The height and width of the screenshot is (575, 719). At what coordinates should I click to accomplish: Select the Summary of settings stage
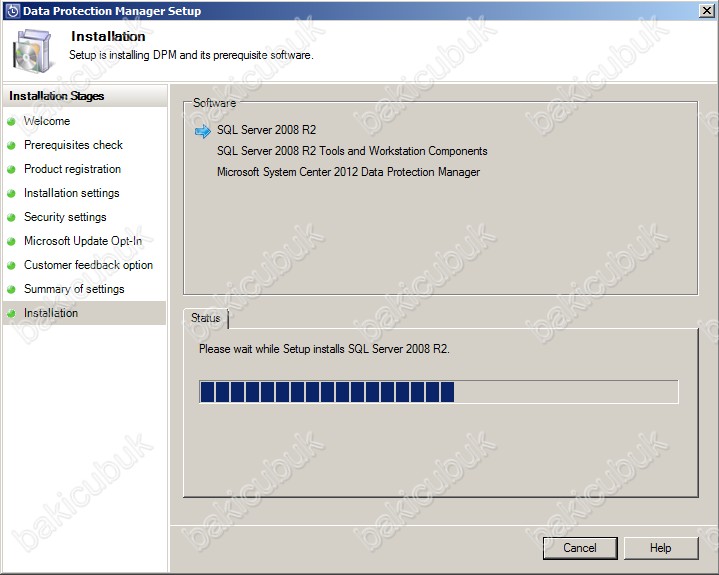74,289
